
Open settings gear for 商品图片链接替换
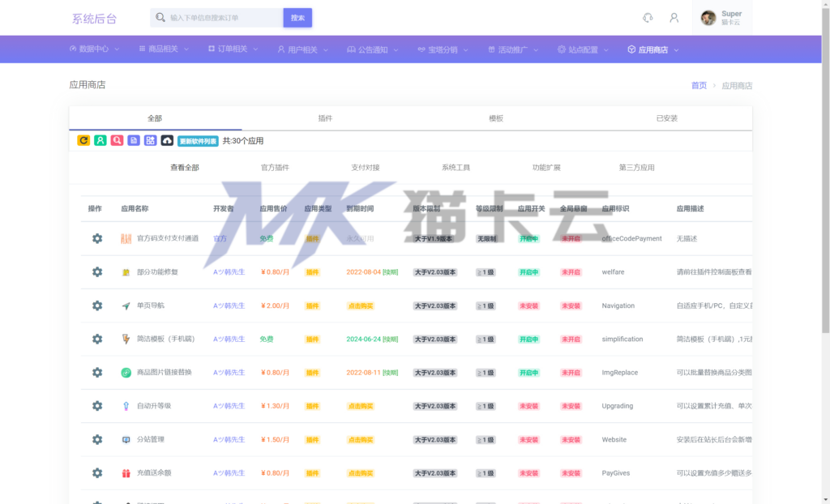97,373
